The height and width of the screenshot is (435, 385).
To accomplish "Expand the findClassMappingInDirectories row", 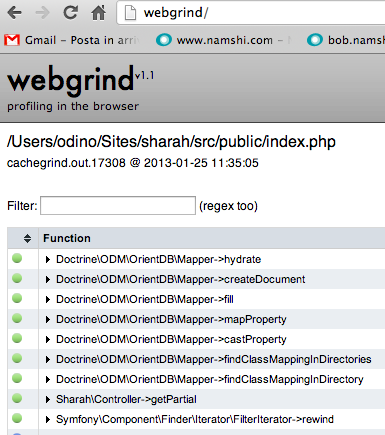I will [x=47, y=359].
